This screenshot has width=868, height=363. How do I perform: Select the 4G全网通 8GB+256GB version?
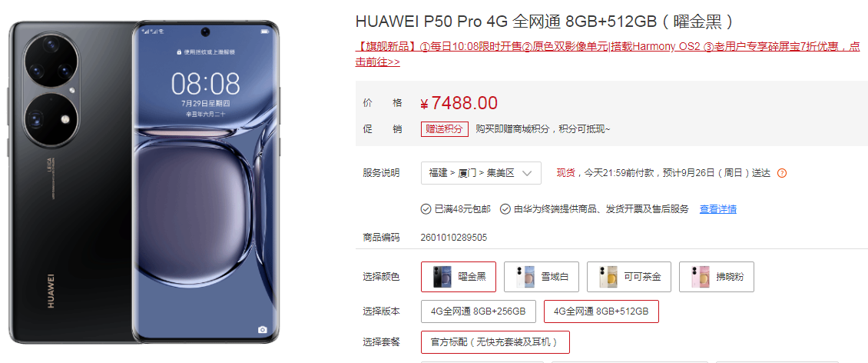(x=479, y=311)
